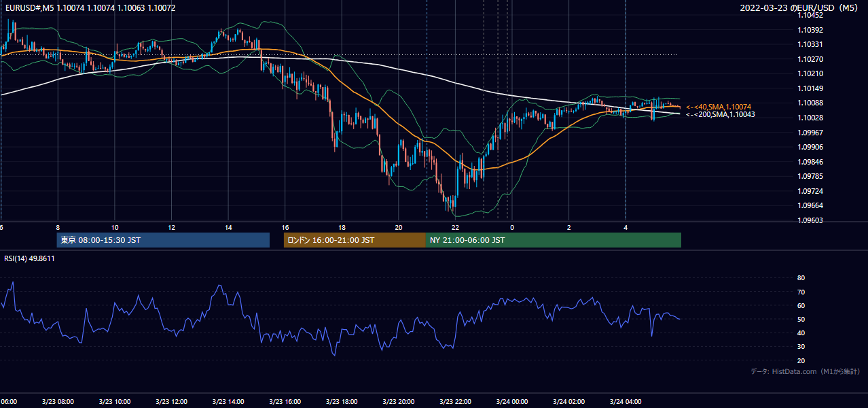Click hour label 10 under price chart

click(115, 228)
